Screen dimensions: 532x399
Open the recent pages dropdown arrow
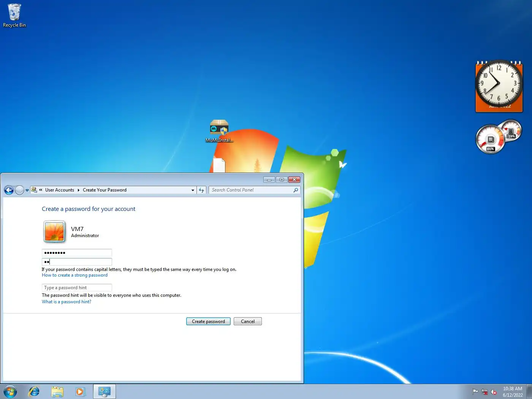pos(27,190)
